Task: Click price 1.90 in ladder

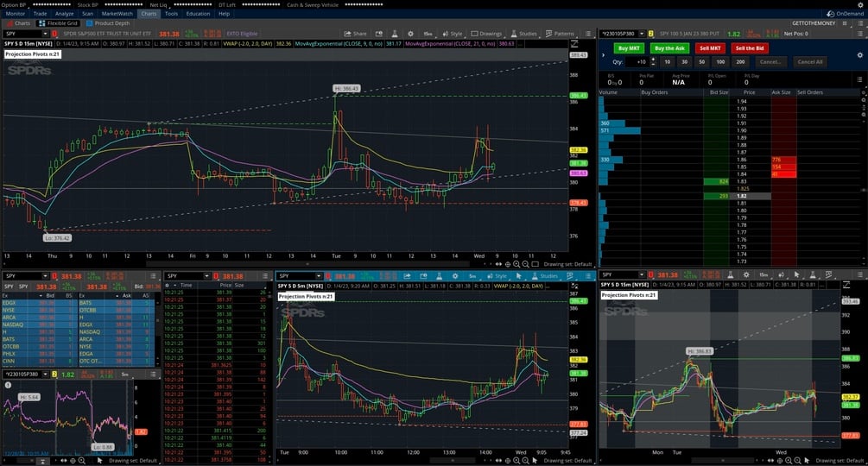Action: coord(742,130)
